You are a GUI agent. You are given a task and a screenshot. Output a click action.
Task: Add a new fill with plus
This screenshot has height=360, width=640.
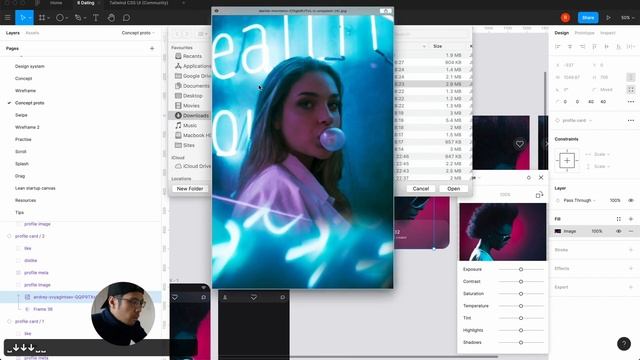click(x=631, y=219)
